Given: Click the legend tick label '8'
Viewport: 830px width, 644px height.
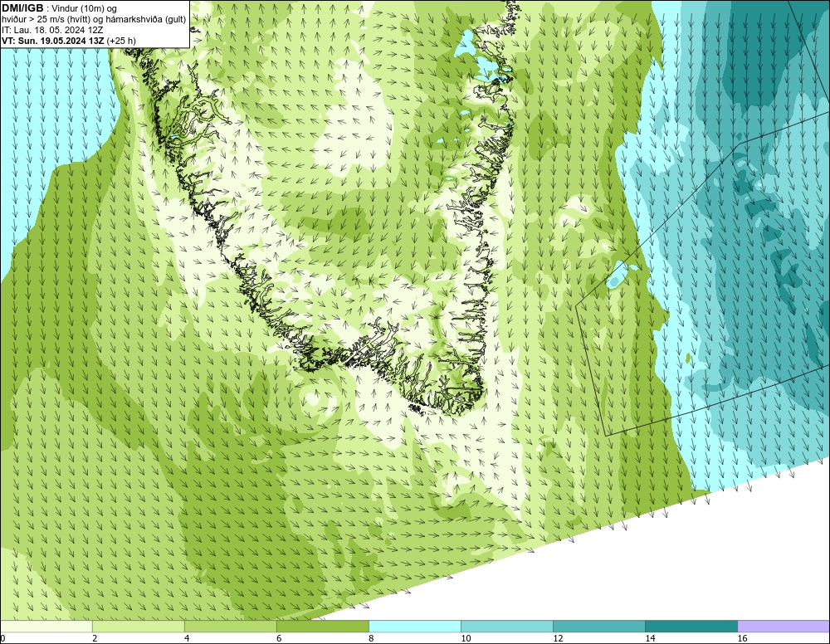Looking at the screenshot, I should (x=371, y=638).
